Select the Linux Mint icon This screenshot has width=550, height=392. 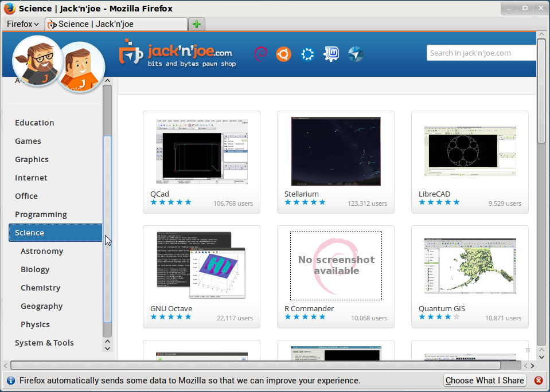tap(331, 54)
